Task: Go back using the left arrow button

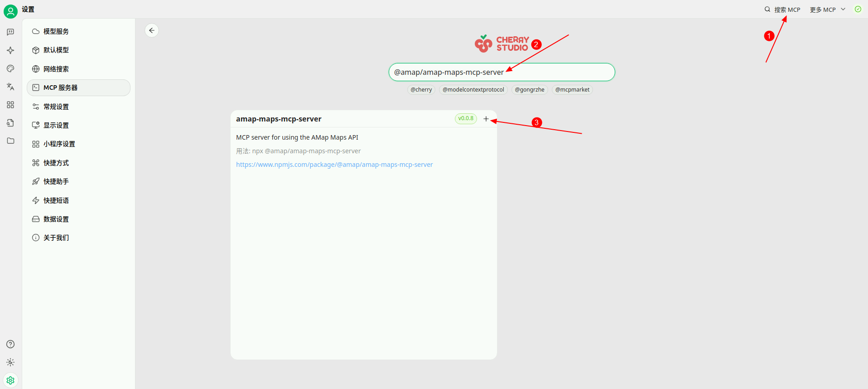Action: click(152, 30)
